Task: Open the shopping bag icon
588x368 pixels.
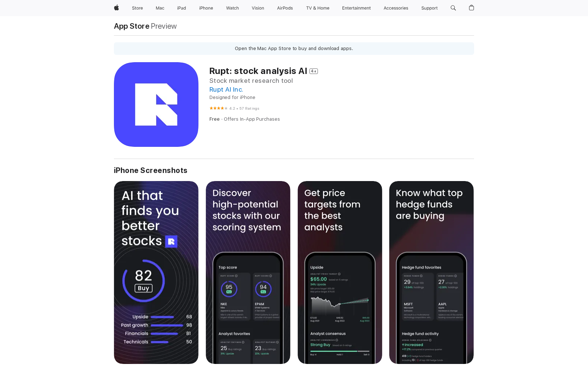Action: point(472,8)
